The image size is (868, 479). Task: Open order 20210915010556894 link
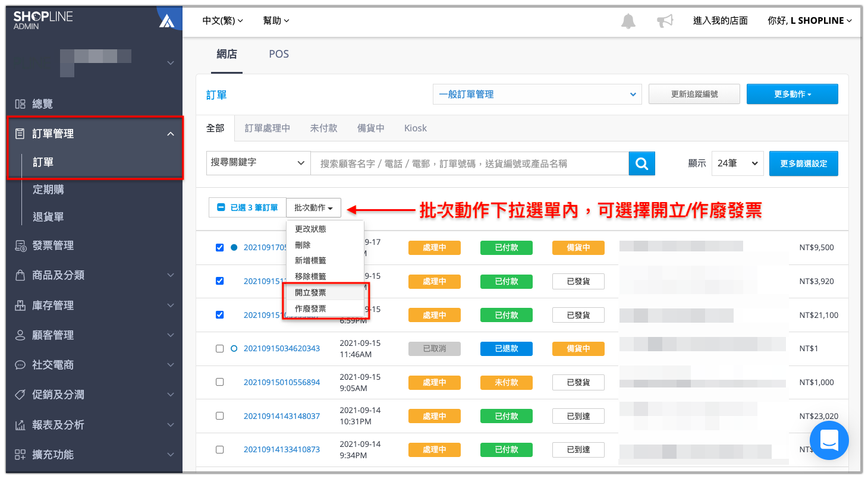(282, 382)
